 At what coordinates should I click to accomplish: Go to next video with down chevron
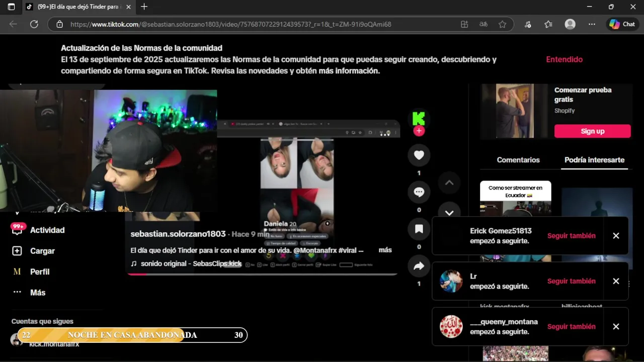(449, 212)
